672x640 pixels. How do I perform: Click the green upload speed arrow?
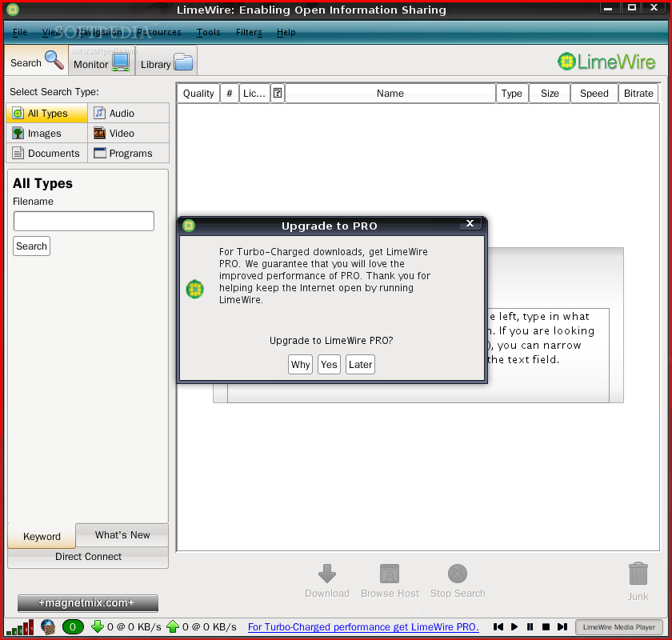173,626
